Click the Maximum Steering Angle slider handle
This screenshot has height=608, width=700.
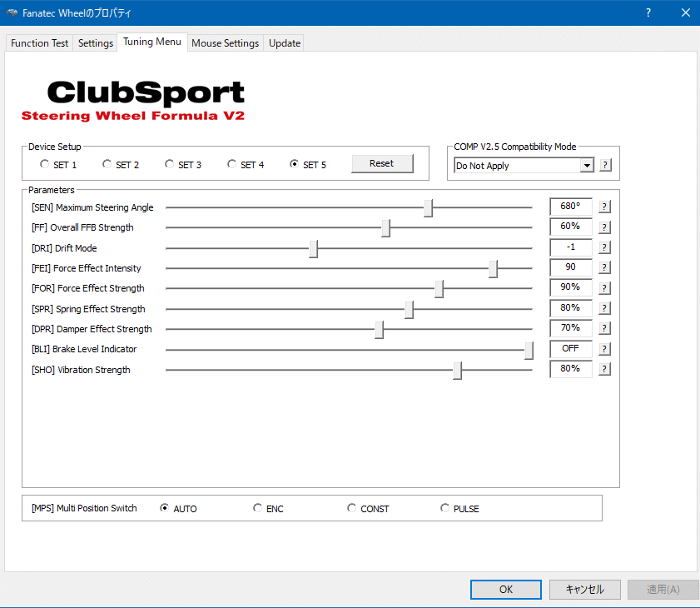click(428, 207)
